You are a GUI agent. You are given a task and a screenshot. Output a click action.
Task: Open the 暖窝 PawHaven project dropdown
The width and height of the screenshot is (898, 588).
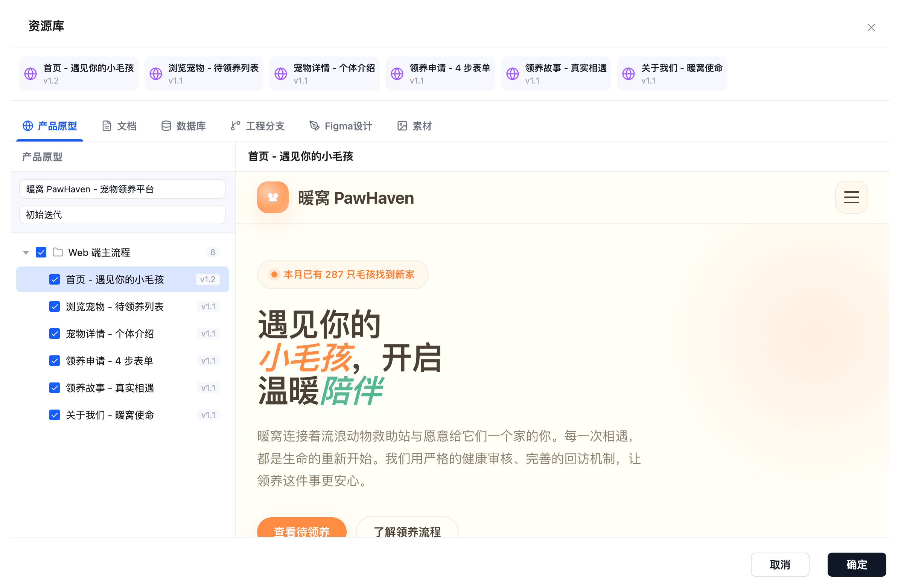(123, 189)
